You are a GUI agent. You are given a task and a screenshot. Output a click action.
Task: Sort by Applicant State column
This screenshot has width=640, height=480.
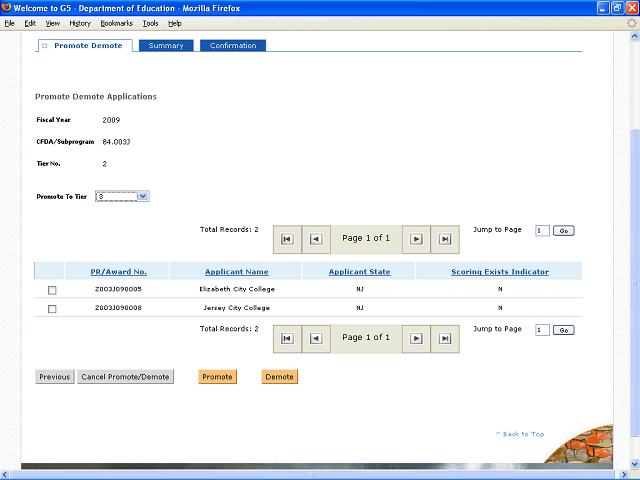(x=360, y=272)
